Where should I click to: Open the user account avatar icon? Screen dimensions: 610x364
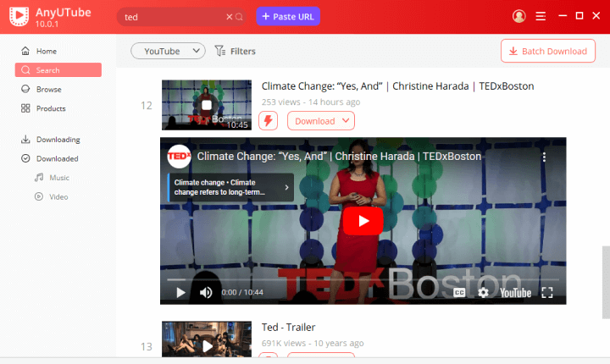519,16
